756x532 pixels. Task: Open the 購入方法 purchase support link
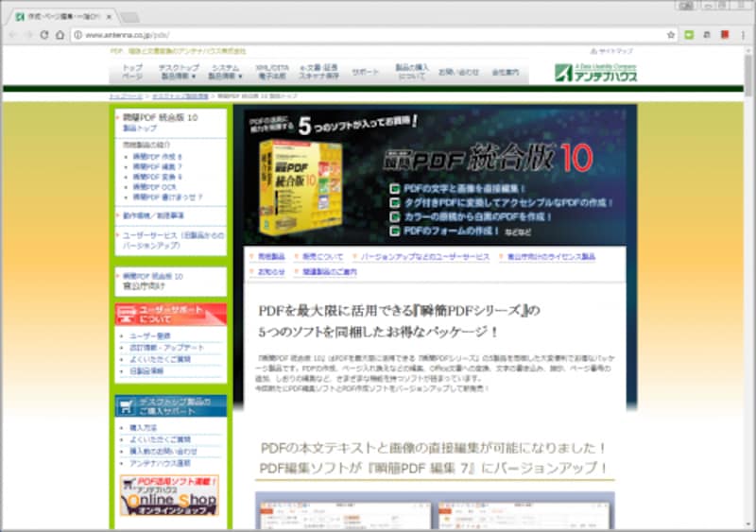[144, 428]
